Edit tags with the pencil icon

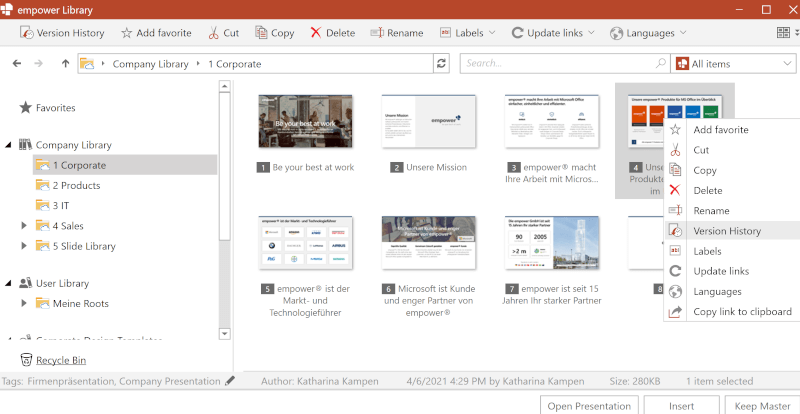(x=230, y=380)
